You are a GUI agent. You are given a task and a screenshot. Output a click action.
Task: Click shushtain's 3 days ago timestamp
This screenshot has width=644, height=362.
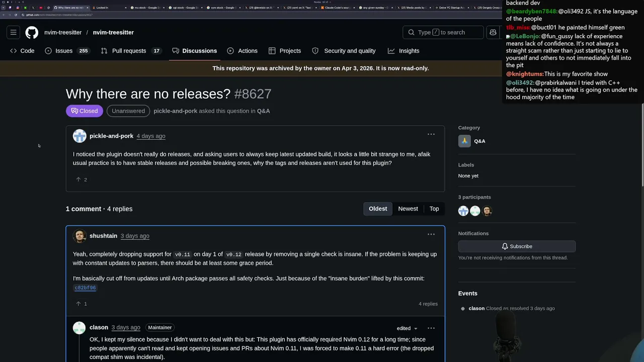(135, 236)
